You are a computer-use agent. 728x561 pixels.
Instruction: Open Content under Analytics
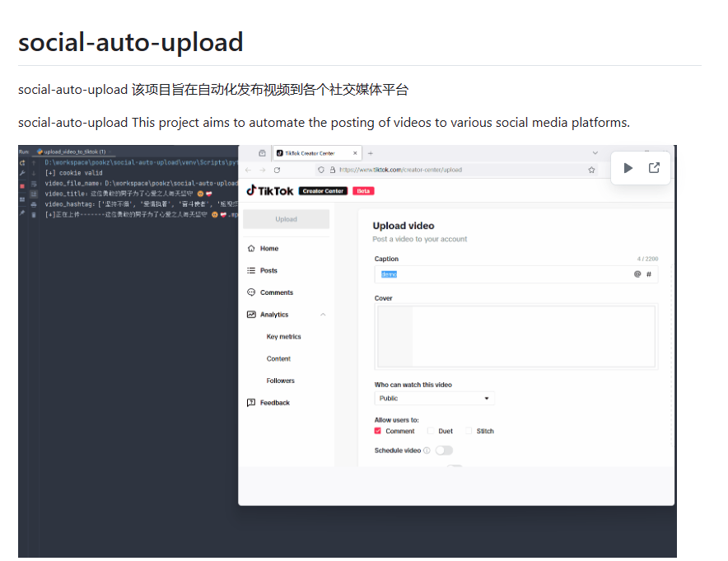[x=278, y=358]
